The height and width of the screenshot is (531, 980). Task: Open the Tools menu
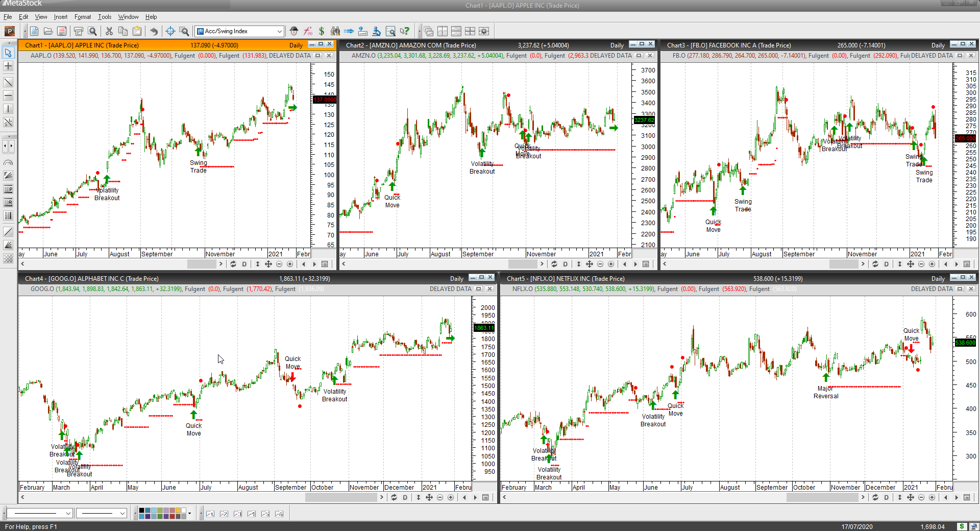[105, 17]
